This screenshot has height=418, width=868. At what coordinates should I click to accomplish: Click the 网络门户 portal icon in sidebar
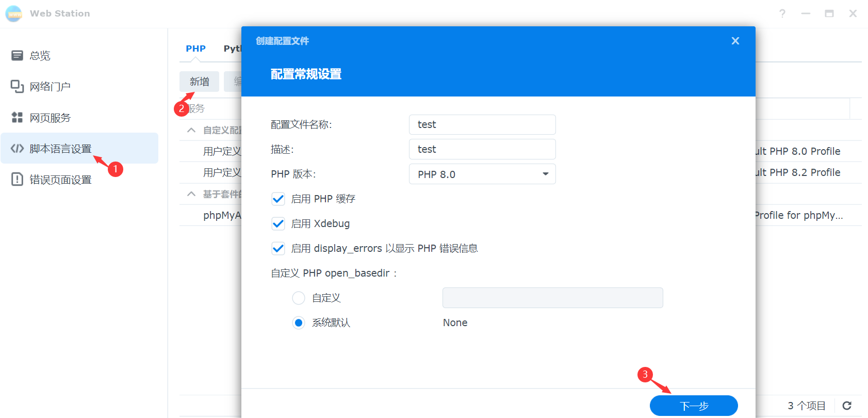[x=17, y=86]
